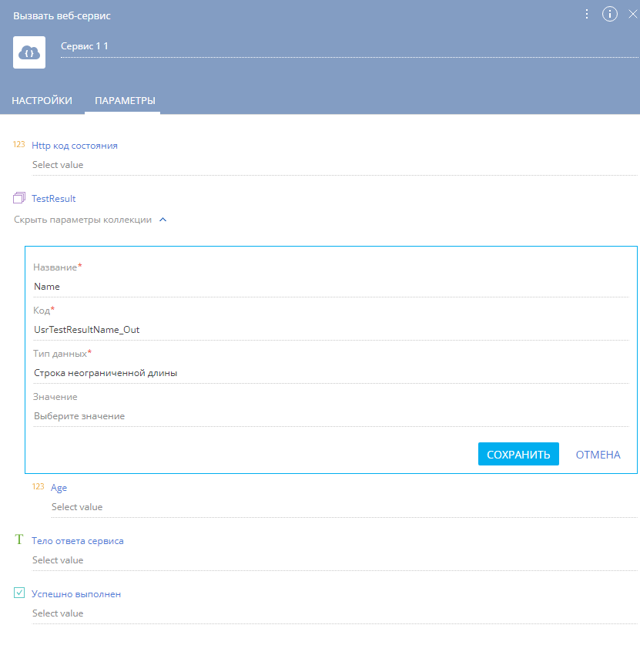Edit the Сервис 1 1 title field
The image size is (640, 672).
(349, 46)
